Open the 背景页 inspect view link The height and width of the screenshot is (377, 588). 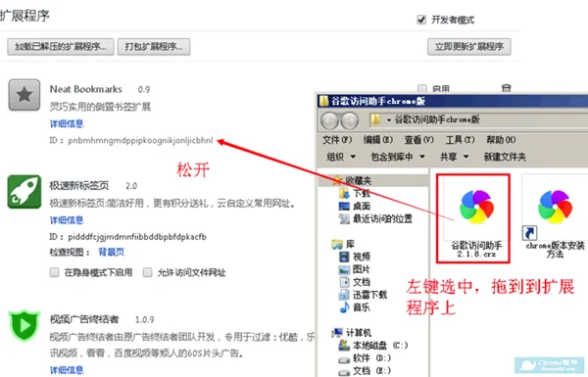111,252
